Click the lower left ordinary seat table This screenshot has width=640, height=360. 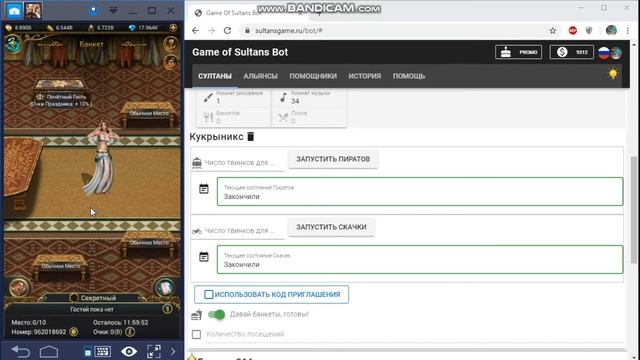[60, 266]
